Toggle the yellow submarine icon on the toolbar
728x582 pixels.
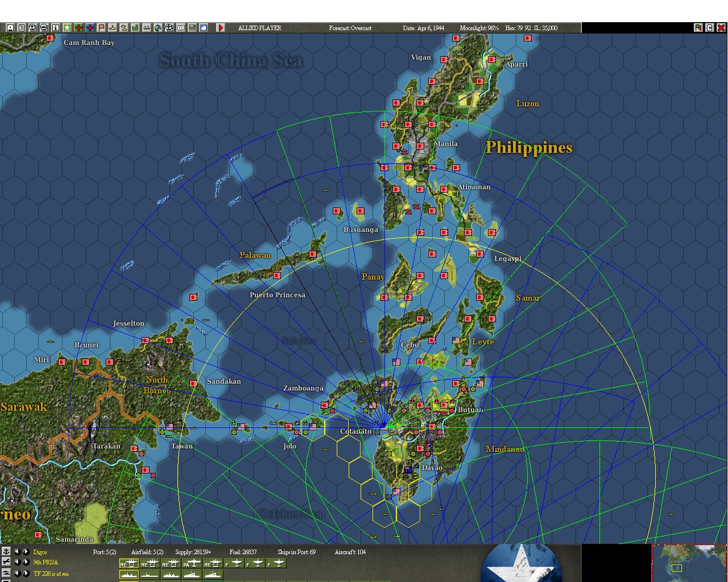click(111, 27)
